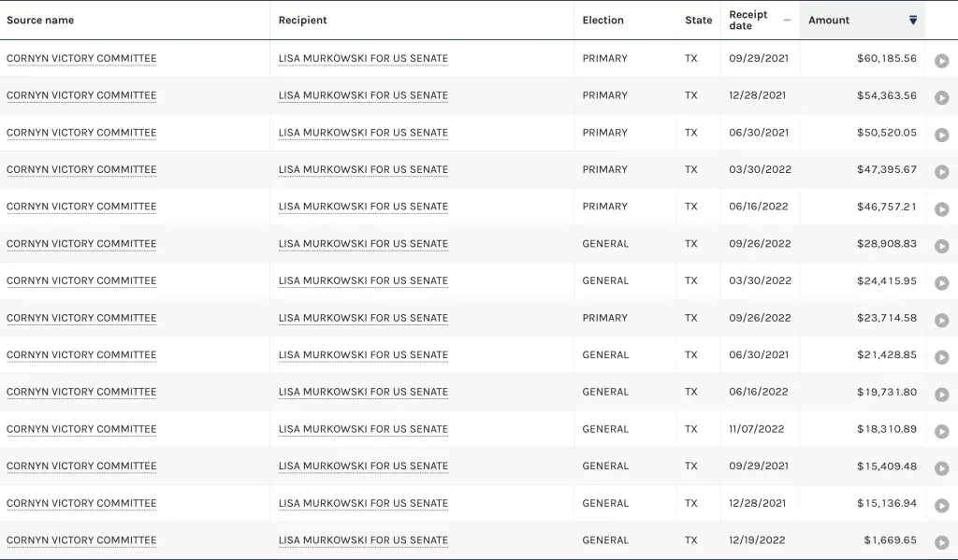Click the Receipt date sort indicator
The height and width of the screenshot is (560, 958).
787,21
